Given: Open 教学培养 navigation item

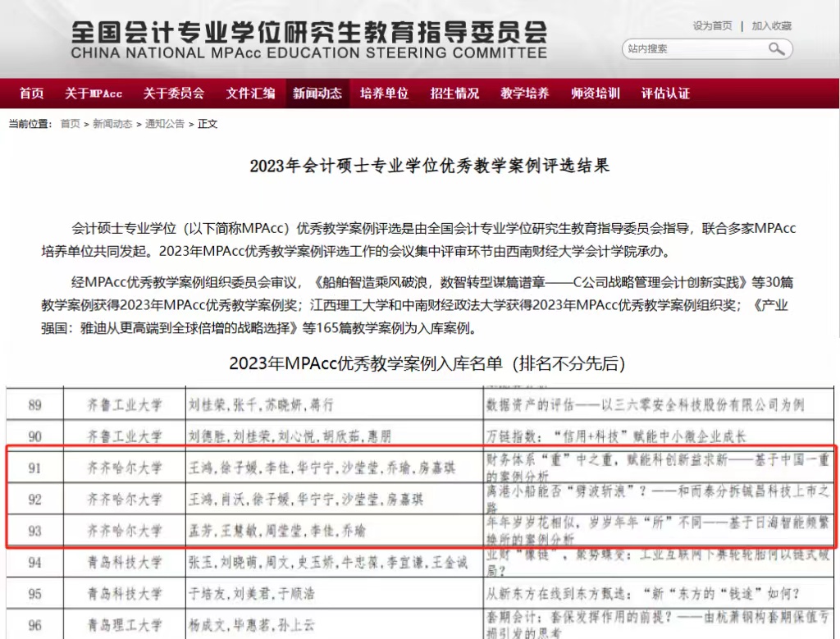Looking at the screenshot, I should (x=525, y=94).
